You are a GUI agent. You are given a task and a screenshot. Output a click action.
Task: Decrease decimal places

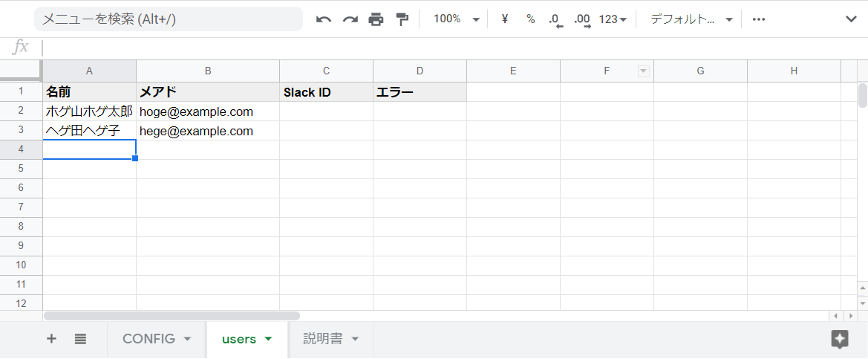(x=555, y=19)
